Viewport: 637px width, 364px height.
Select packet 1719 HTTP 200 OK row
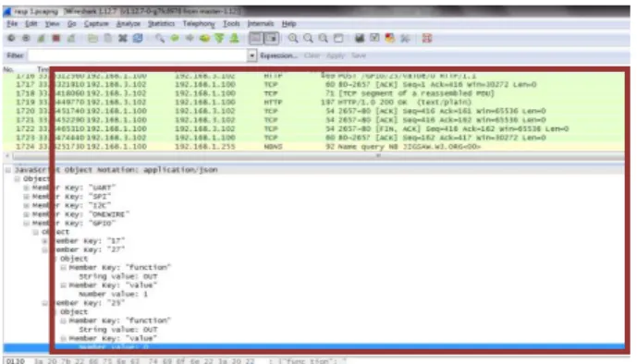[313, 103]
